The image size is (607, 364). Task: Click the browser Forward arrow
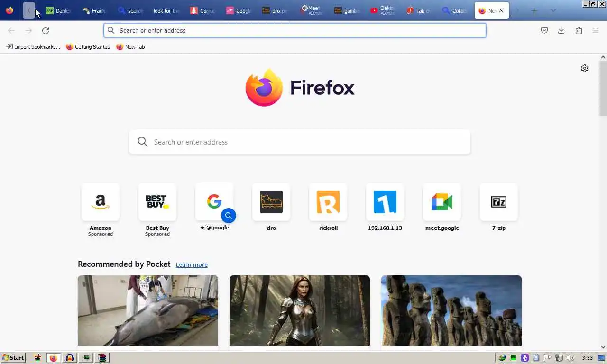point(28,30)
